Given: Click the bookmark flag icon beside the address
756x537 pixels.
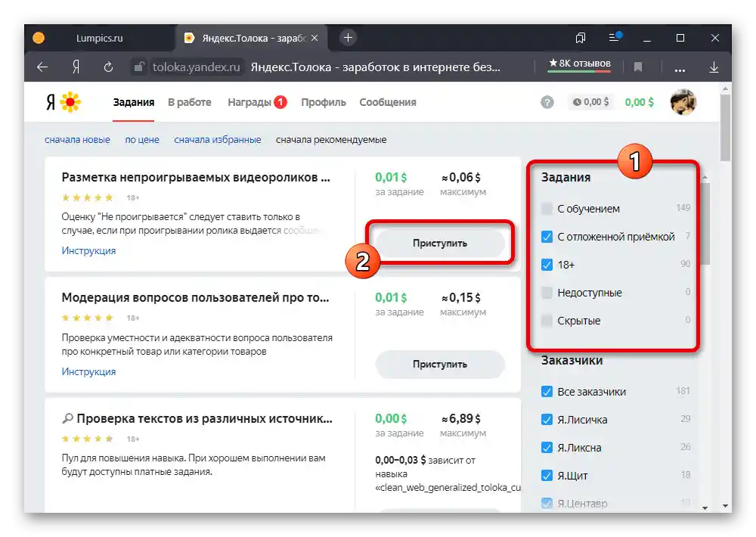Looking at the screenshot, I should tap(638, 67).
